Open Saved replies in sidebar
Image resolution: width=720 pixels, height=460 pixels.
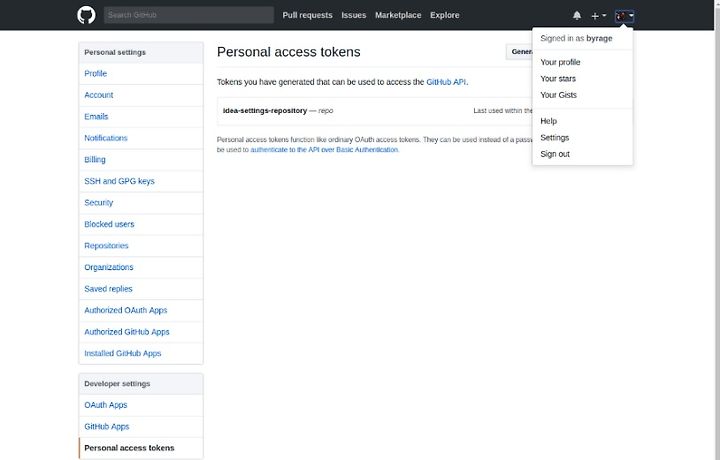[141, 289]
